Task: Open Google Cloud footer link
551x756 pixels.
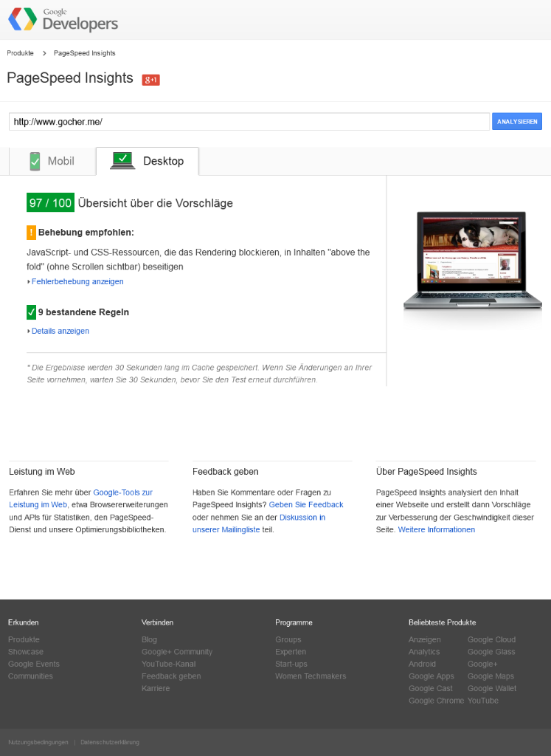Action: tap(491, 639)
